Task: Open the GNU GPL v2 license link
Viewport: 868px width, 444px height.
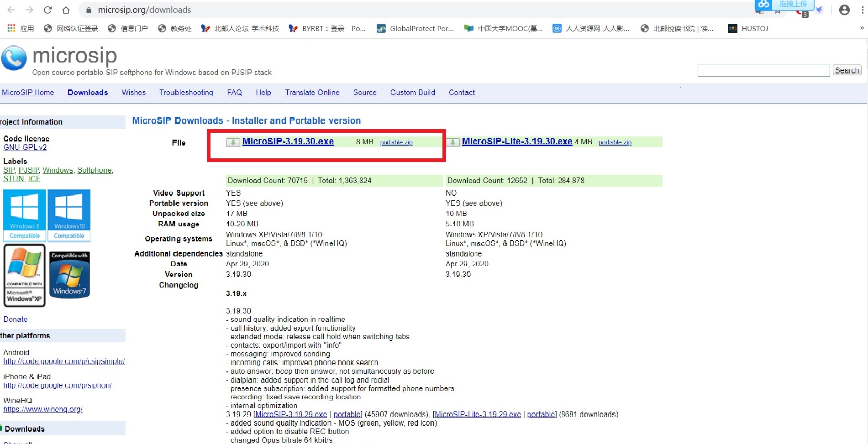Action: [x=25, y=147]
